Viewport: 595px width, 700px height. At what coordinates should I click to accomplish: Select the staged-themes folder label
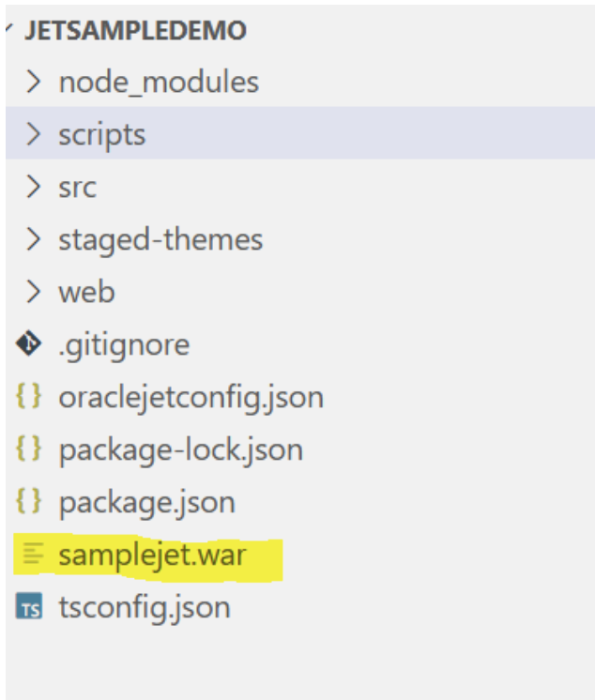tap(160, 239)
